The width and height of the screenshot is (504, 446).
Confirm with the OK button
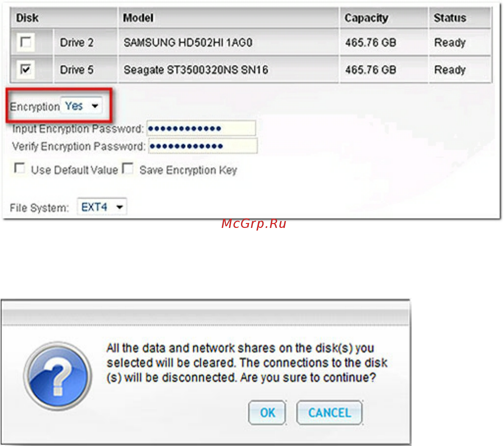[x=267, y=413]
